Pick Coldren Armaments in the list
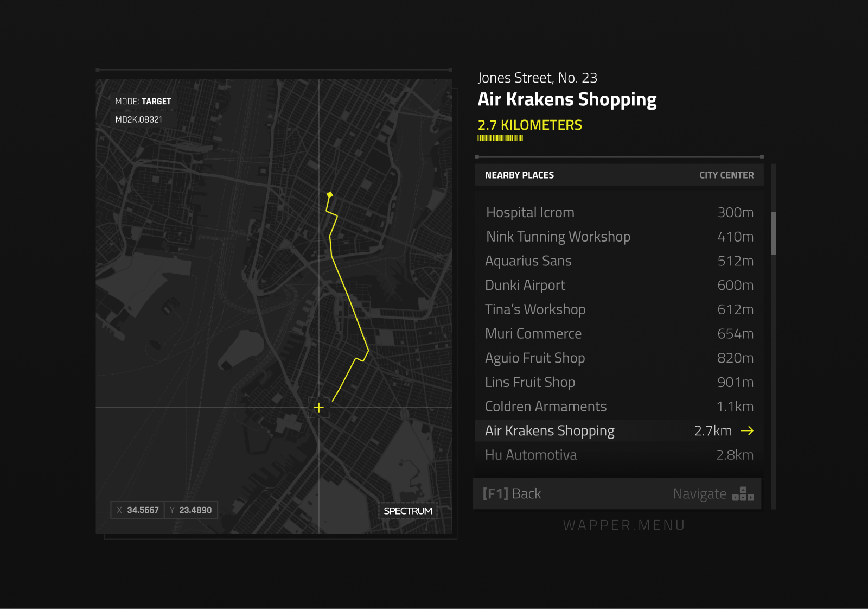Image resolution: width=868 pixels, height=609 pixels. click(x=620, y=407)
